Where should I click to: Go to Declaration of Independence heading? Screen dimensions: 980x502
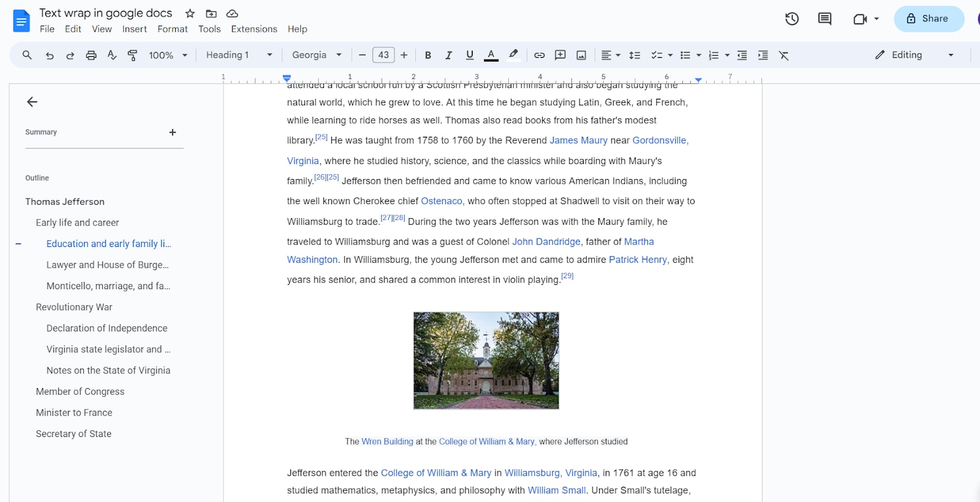(x=107, y=328)
